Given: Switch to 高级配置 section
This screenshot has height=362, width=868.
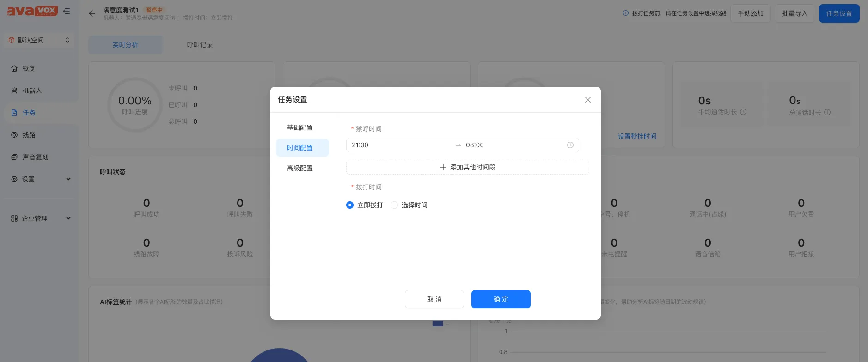Looking at the screenshot, I should point(300,168).
